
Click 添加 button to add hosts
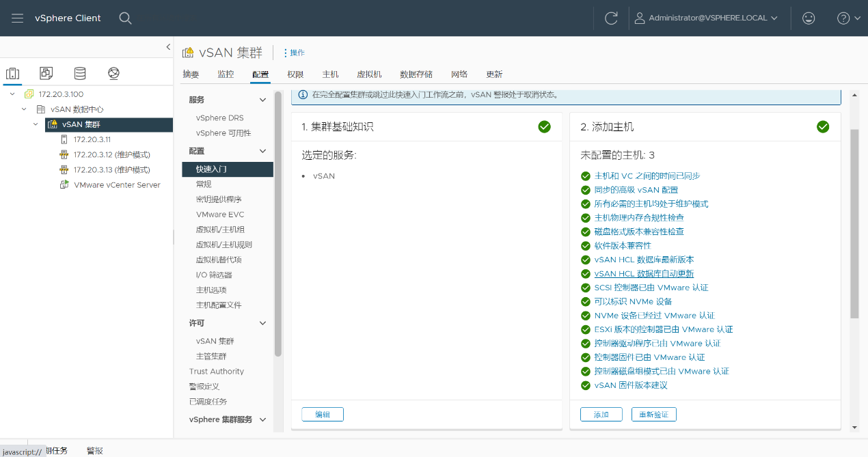pyautogui.click(x=601, y=415)
